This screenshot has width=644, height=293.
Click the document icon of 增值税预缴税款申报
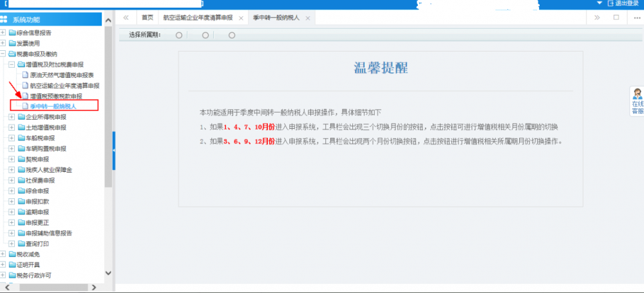(x=25, y=96)
